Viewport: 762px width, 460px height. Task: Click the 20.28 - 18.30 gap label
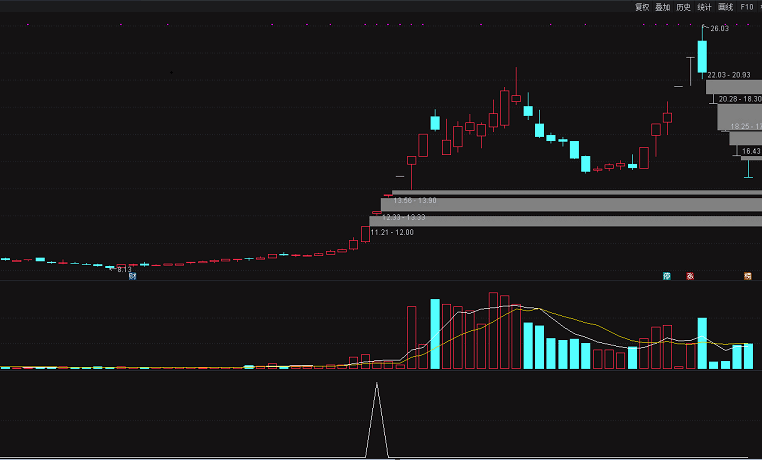(740, 99)
